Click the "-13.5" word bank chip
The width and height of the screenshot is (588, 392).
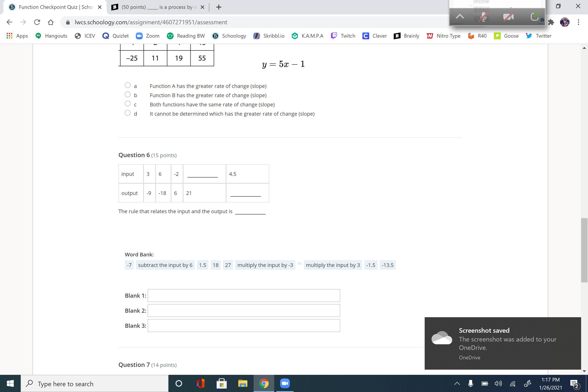(387, 265)
